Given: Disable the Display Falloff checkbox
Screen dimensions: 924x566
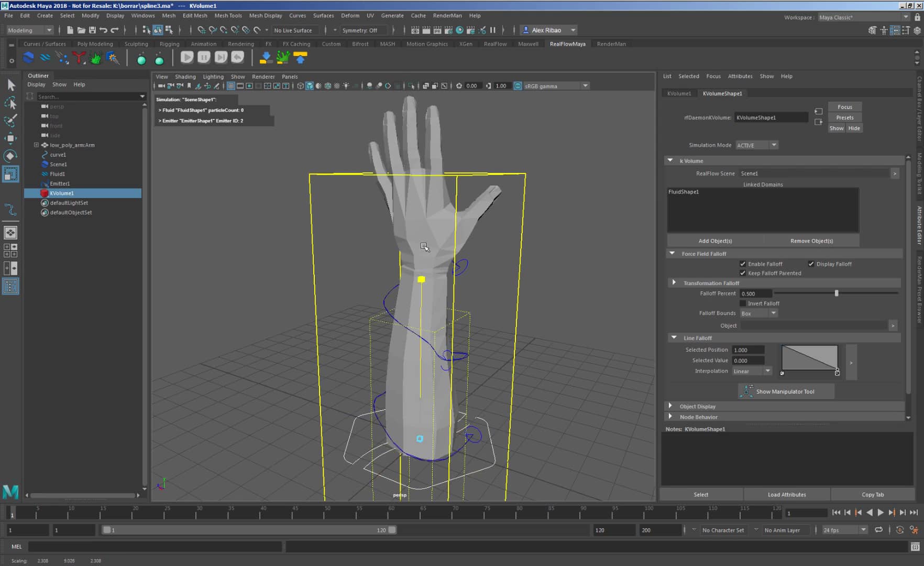Looking at the screenshot, I should tap(811, 264).
